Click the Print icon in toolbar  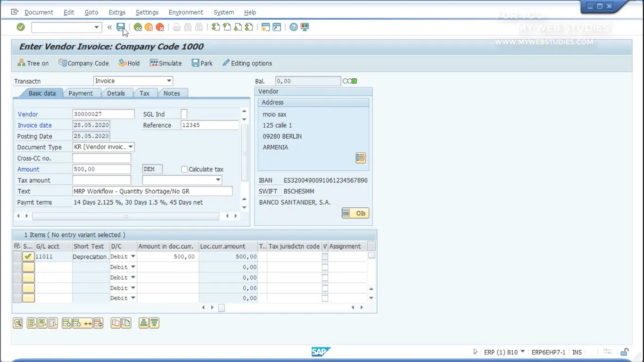(x=177, y=27)
